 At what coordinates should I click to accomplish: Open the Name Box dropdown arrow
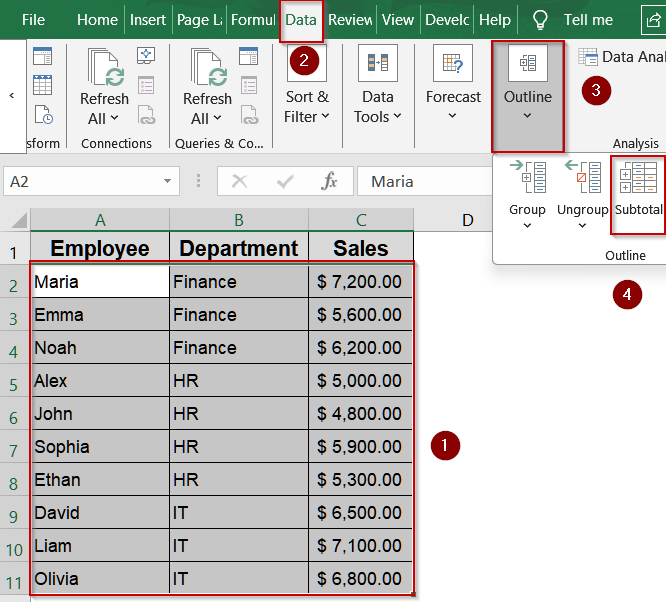pyautogui.click(x=167, y=181)
